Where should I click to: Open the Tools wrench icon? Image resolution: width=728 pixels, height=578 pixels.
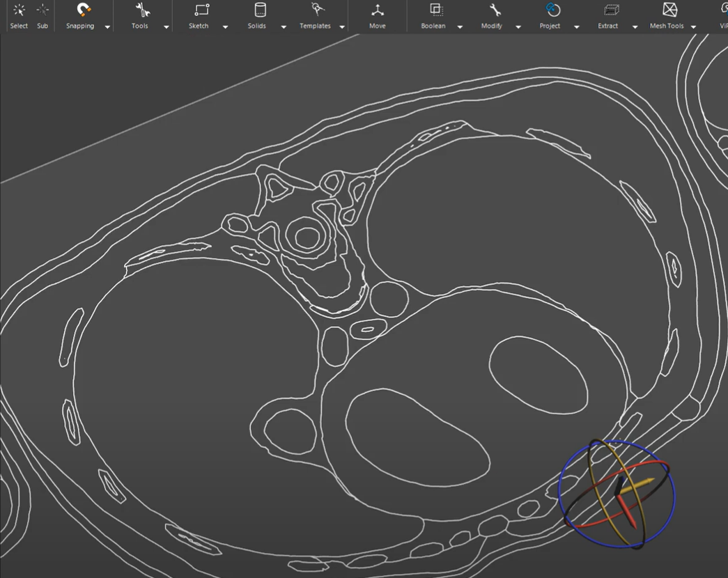[x=143, y=10]
